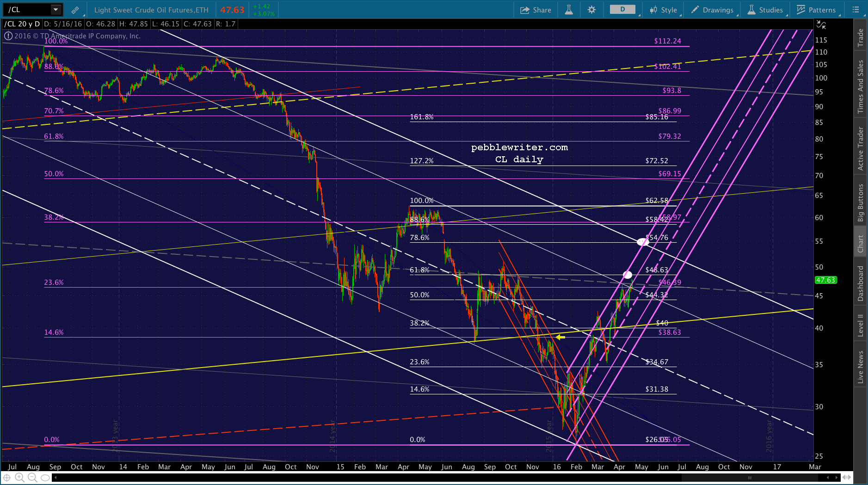Open the Live News sidebar tab
This screenshot has width=868, height=485.
tap(861, 367)
